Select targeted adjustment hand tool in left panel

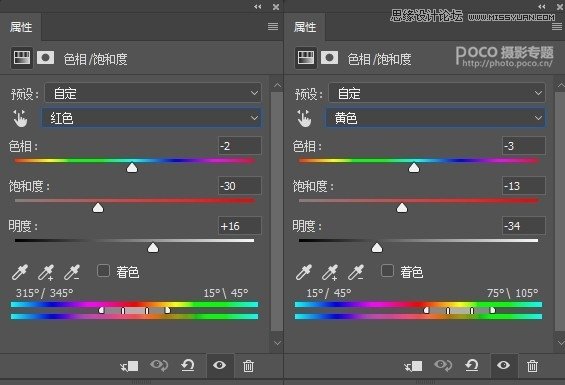(20, 118)
